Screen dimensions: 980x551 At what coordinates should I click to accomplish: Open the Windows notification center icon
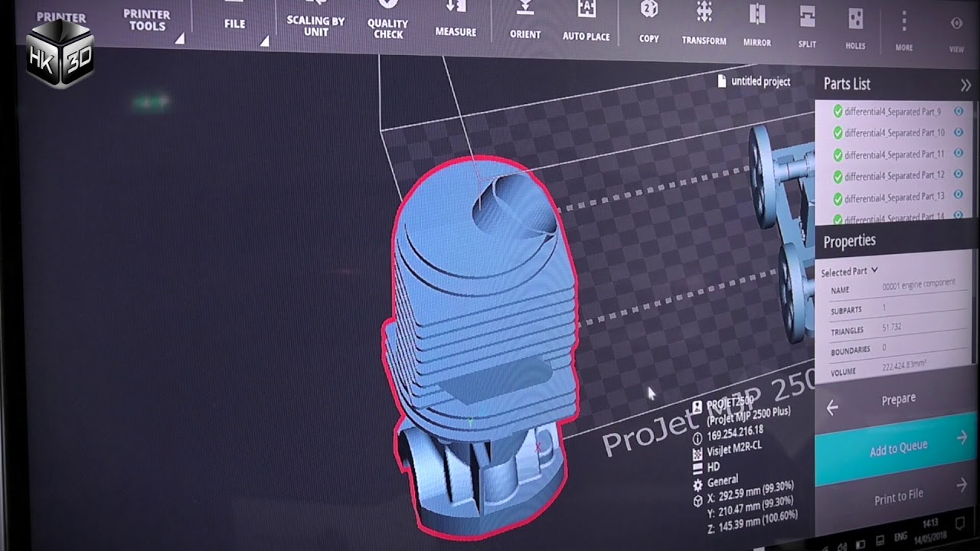point(959,525)
